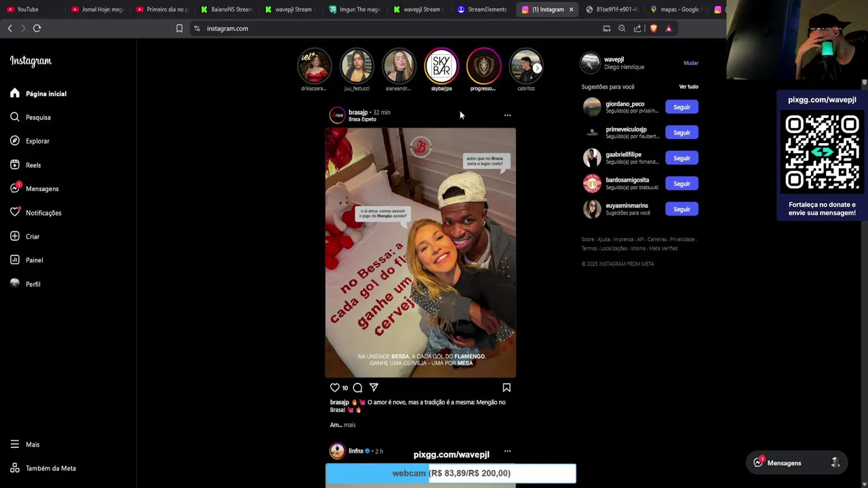Viewport: 868px width, 488px height.
Task: Expand caption with mais link
Action: tap(349, 425)
